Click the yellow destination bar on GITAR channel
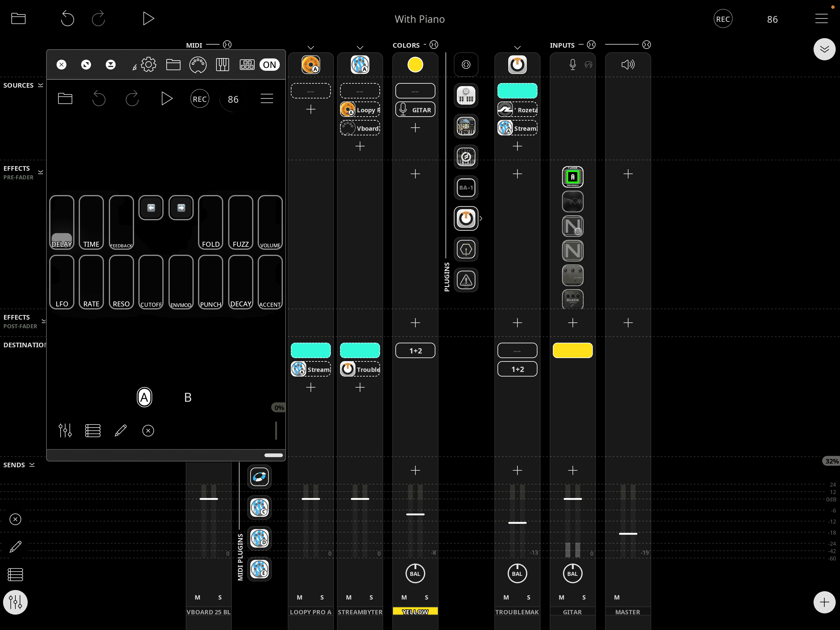Image resolution: width=840 pixels, height=630 pixels. pos(573,350)
